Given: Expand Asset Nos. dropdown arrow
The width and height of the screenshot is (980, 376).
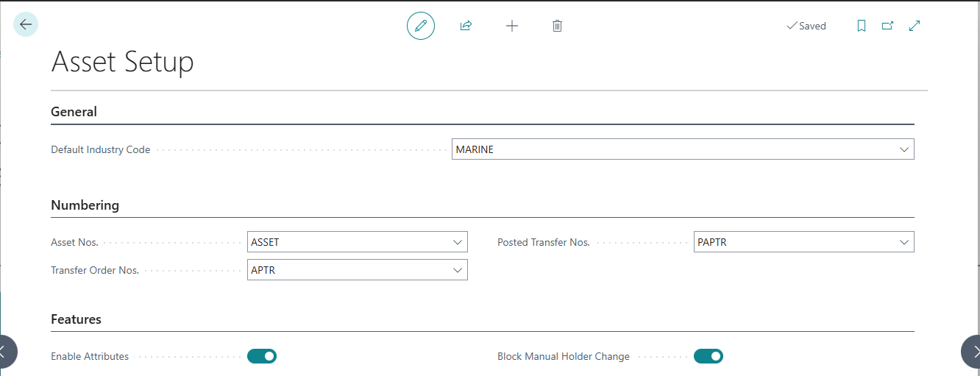Looking at the screenshot, I should 458,242.
